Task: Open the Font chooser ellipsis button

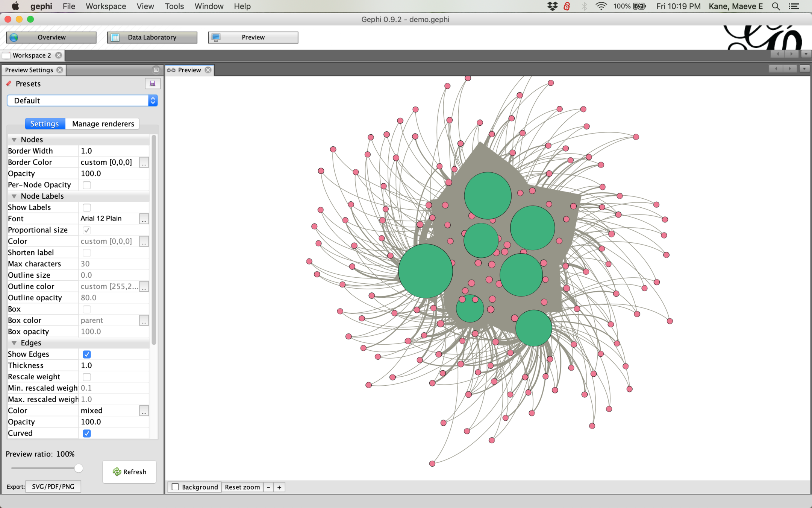Action: pos(144,219)
